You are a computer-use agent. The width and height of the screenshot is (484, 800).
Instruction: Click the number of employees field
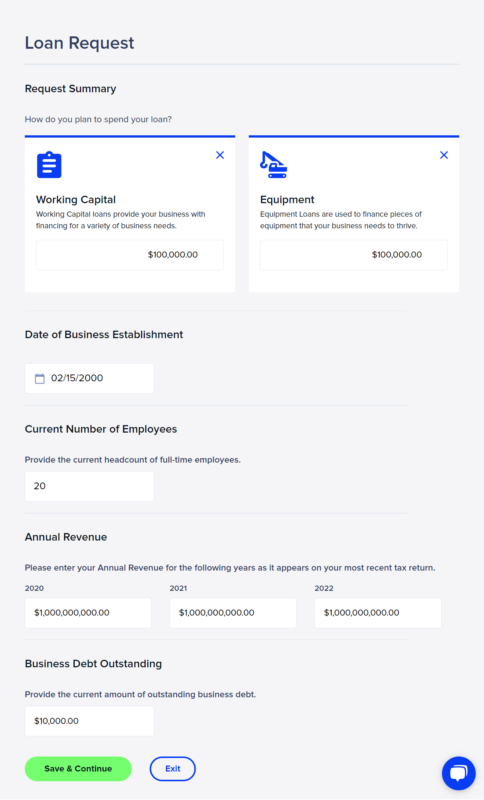tap(89, 486)
